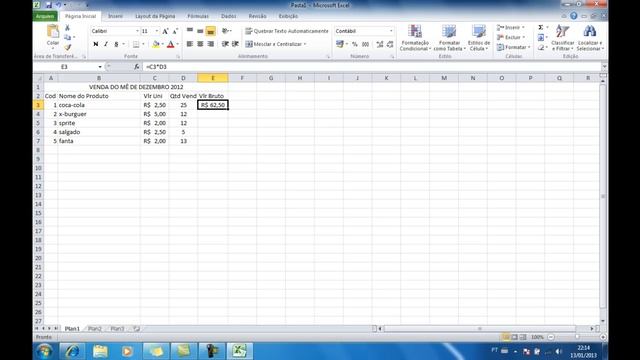Viewport: 640px width, 360px height.
Task: Click the increase indent icon
Action: click(236, 44)
